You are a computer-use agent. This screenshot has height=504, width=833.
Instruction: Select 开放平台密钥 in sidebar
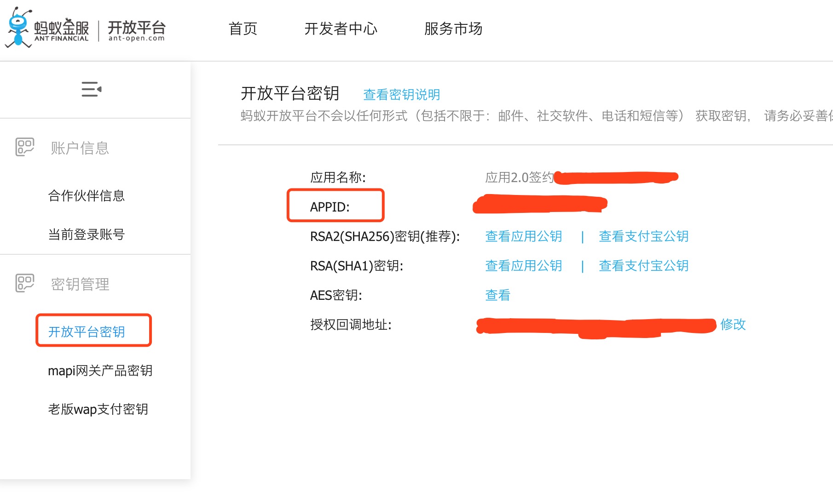click(87, 332)
